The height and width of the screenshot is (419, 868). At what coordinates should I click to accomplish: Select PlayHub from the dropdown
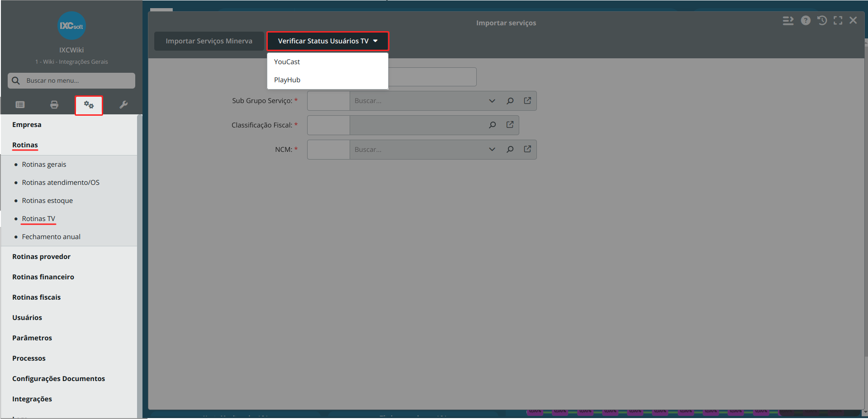tap(327, 80)
